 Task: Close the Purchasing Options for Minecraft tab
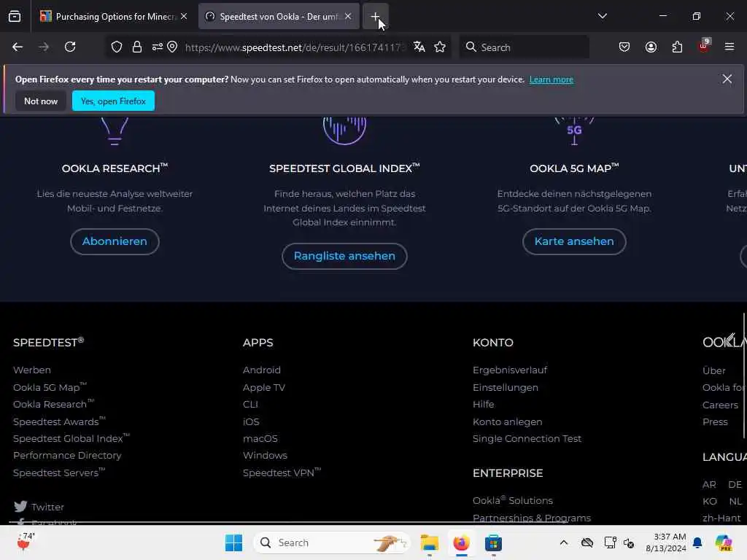[184, 16]
